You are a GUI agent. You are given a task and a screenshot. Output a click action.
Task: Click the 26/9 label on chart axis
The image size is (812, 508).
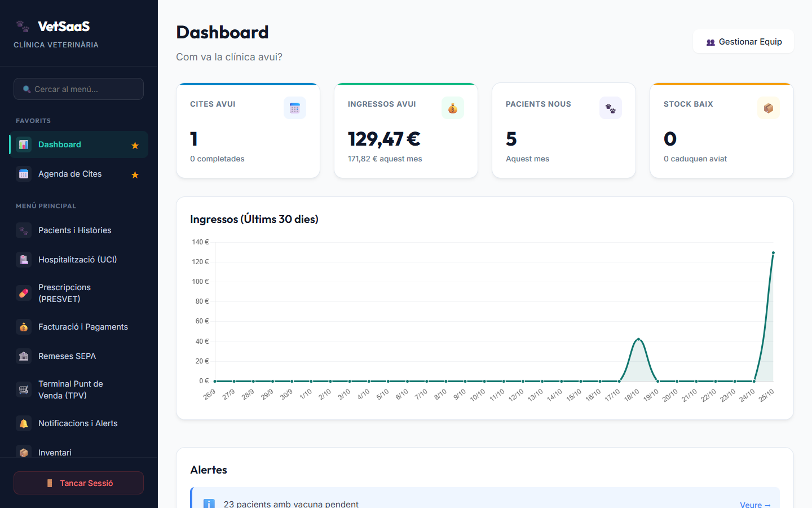click(209, 395)
